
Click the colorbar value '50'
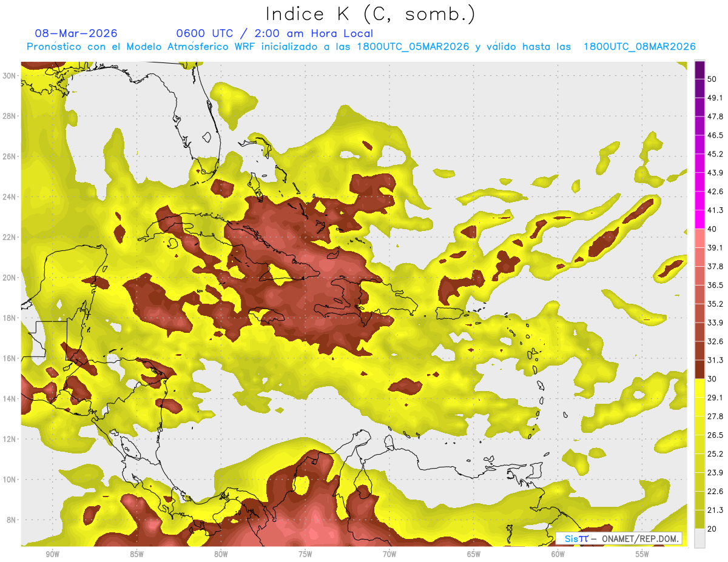(712, 79)
